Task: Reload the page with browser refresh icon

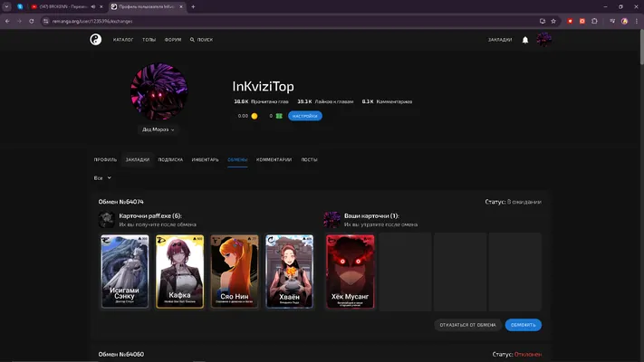Action: coord(31,21)
